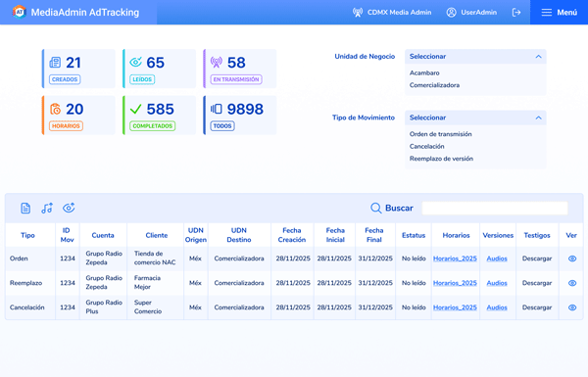This screenshot has width=588, height=377.
Task: Click the Creados newspaper icon
Action: pos(55,63)
